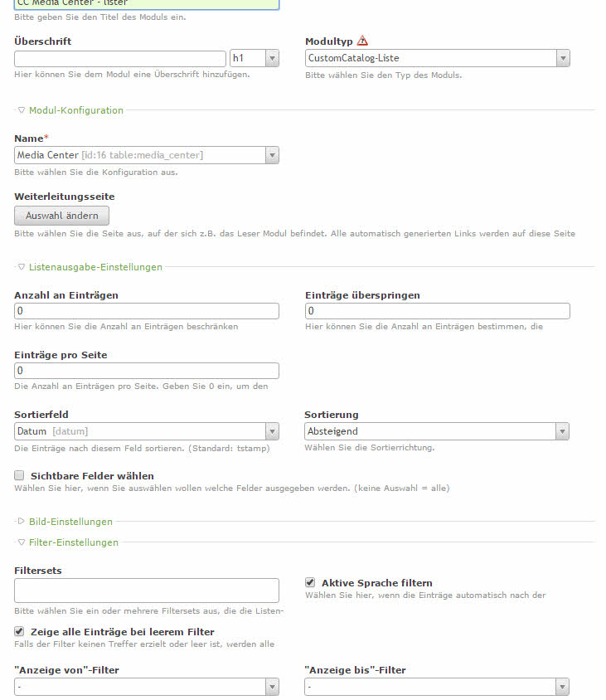
Task: Collapse the Listenausgabe-Einstellungen section
Action: (x=95, y=267)
